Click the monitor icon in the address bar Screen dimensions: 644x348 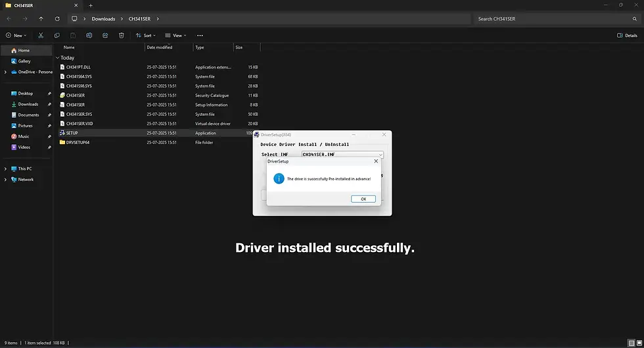[74, 18]
